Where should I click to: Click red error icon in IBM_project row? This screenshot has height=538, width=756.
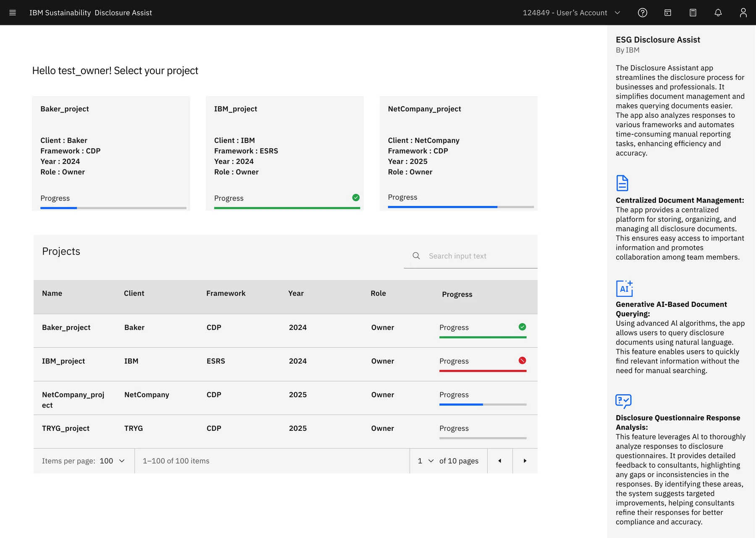[x=522, y=360]
